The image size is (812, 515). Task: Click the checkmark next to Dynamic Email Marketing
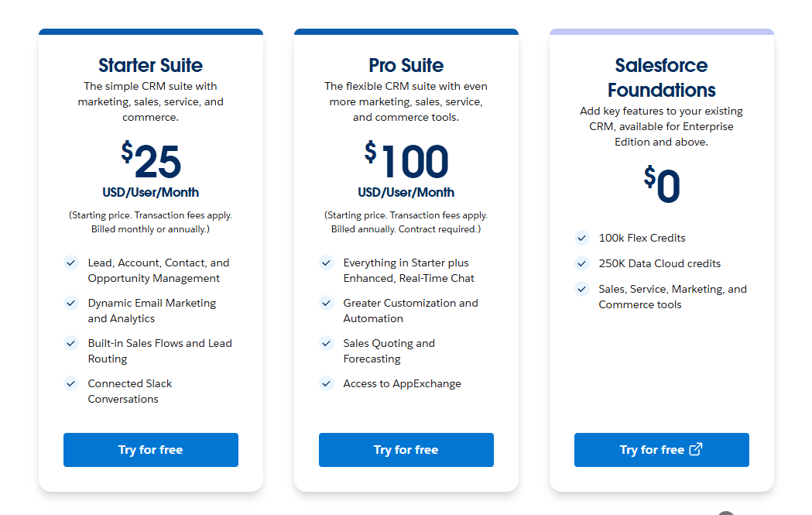71,303
